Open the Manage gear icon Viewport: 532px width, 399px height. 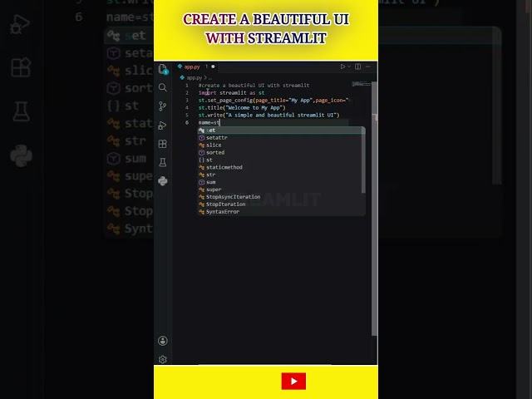163,359
